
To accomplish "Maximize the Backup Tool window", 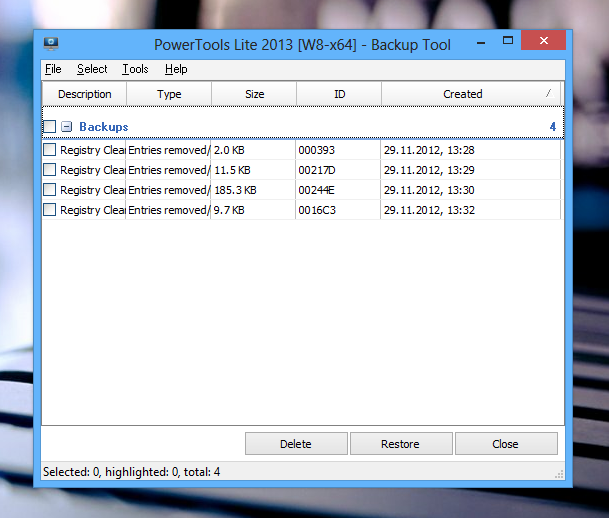I will (508, 40).
